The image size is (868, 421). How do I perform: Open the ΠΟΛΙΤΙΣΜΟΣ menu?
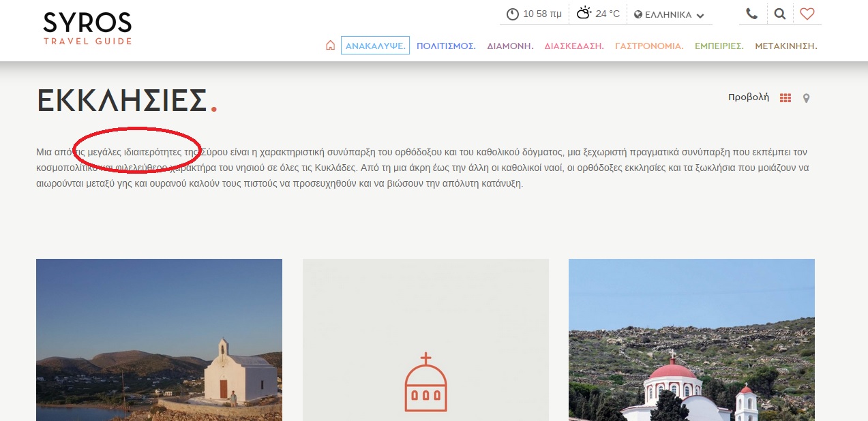point(446,46)
